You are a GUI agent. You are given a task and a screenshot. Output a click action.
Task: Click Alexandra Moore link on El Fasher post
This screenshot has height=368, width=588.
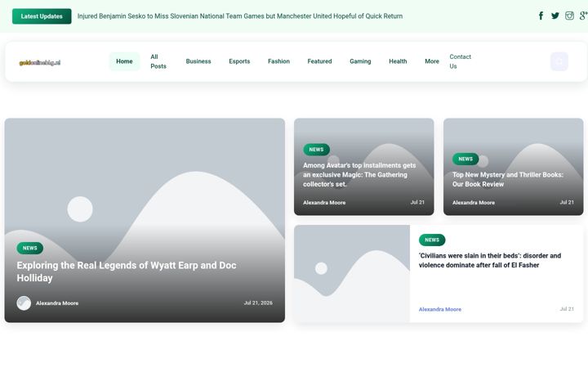[440, 309]
